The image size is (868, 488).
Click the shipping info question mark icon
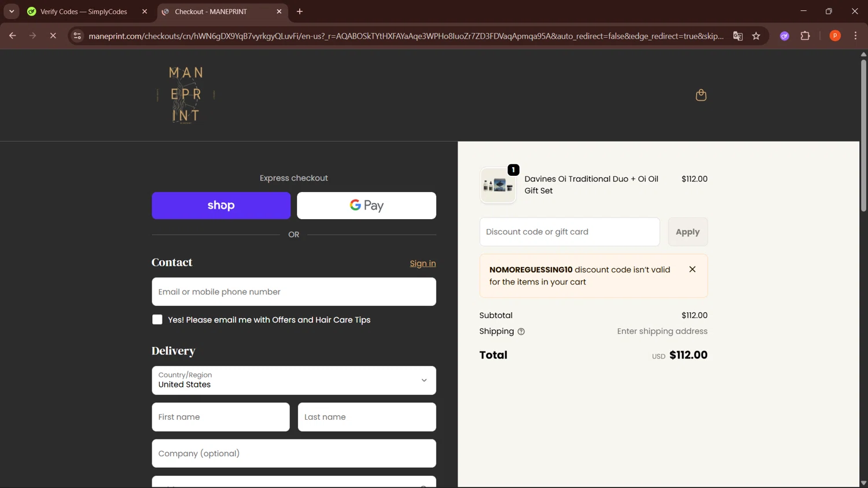(x=521, y=332)
